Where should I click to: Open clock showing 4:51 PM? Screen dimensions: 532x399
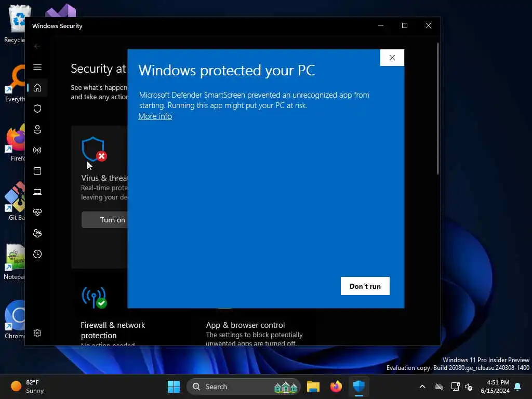[x=495, y=387]
